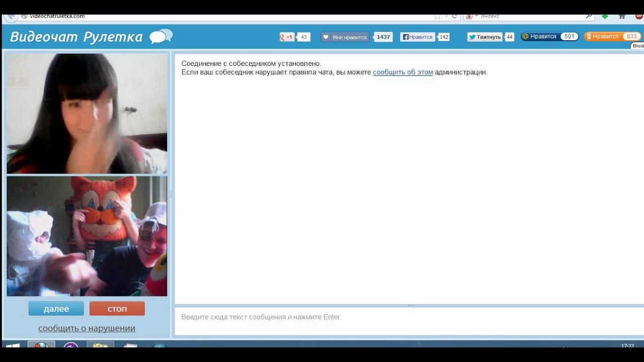Click the "сообщить о нарушении" link

(x=87, y=328)
